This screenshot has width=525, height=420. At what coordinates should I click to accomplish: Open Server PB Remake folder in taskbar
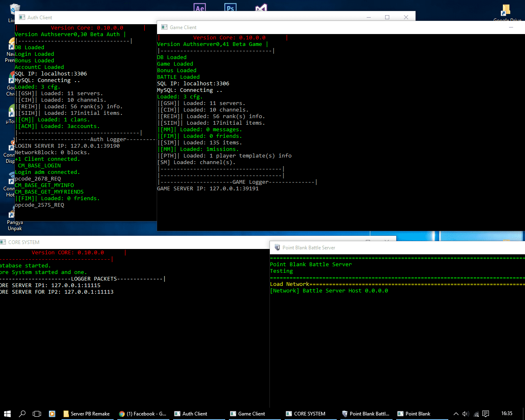[87, 413]
